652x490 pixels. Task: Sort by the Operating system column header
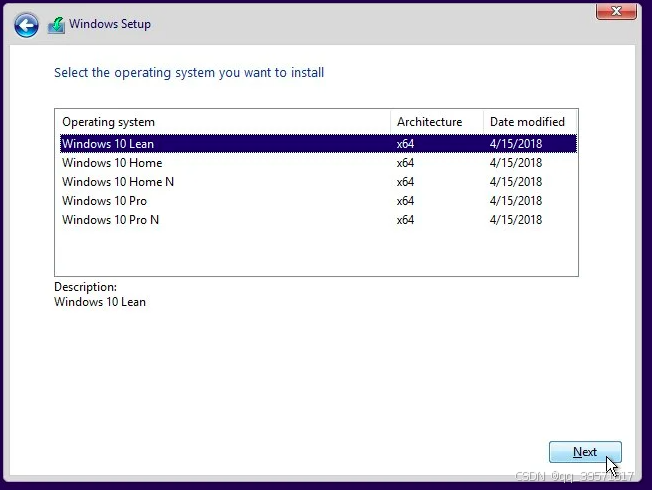coord(223,122)
